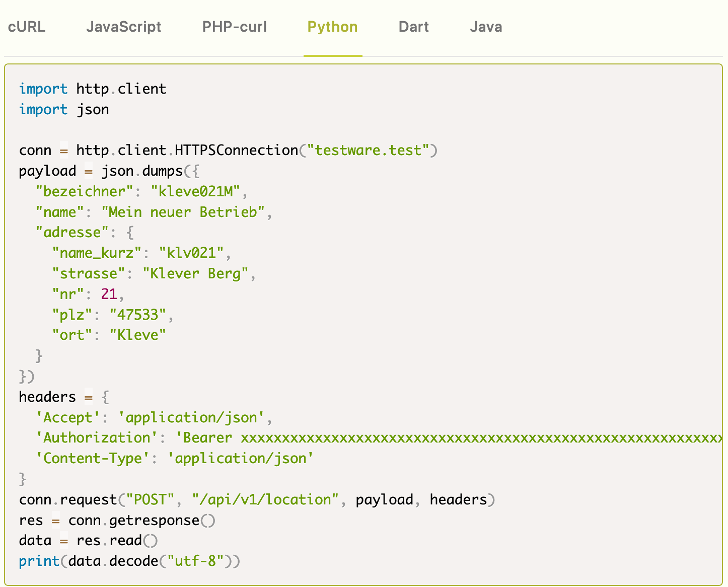
Task: Open the JavaScript code tab
Action: point(123,27)
